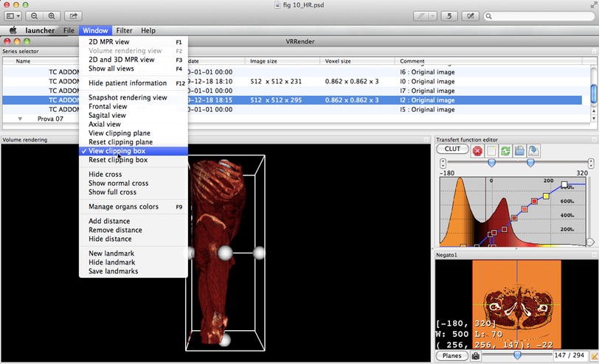This screenshot has width=599, height=364.
Task: Click the zoom out magnifier in top toolbar
Action: click(x=35, y=15)
